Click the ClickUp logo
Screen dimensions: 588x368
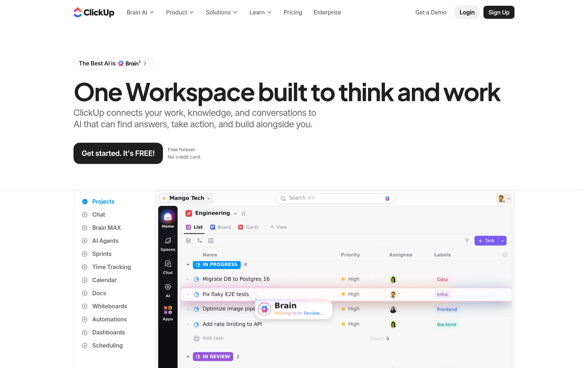pyautogui.click(x=94, y=12)
